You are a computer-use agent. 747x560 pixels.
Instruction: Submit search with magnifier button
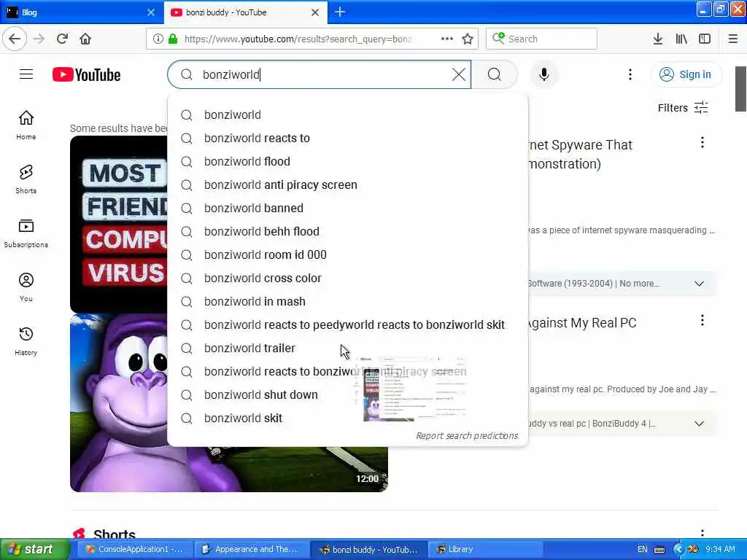click(x=495, y=74)
